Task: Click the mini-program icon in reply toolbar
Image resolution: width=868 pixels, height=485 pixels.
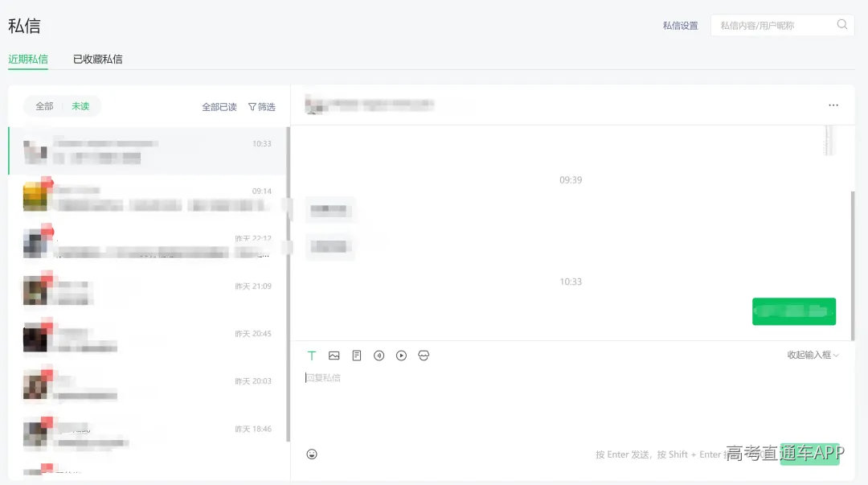Action: 424,356
